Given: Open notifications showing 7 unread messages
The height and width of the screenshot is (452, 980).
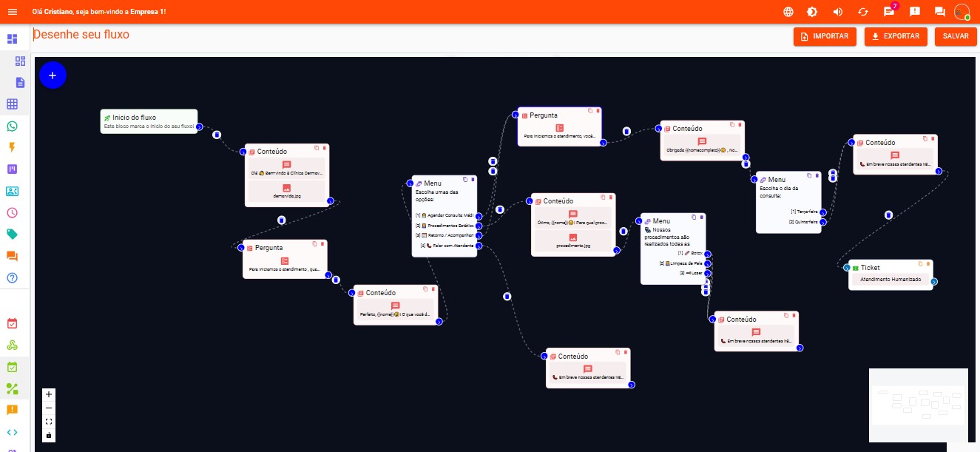Looking at the screenshot, I should [x=888, y=11].
